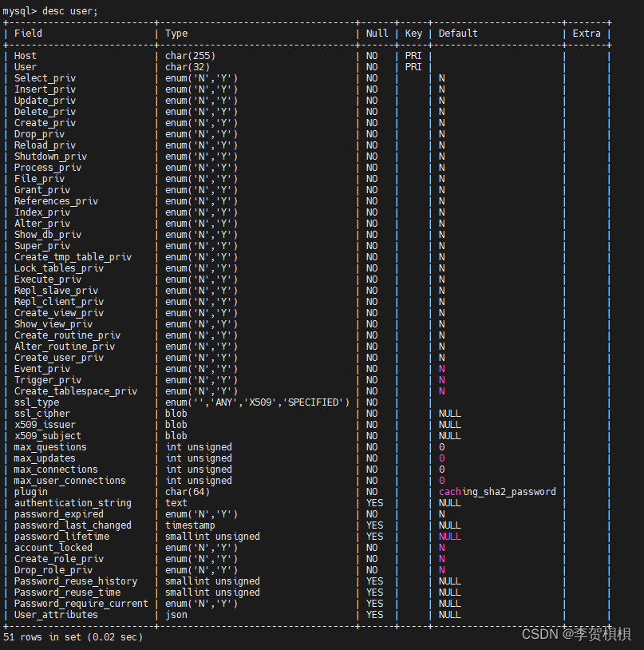Select the Update_priv field name

pos(45,101)
